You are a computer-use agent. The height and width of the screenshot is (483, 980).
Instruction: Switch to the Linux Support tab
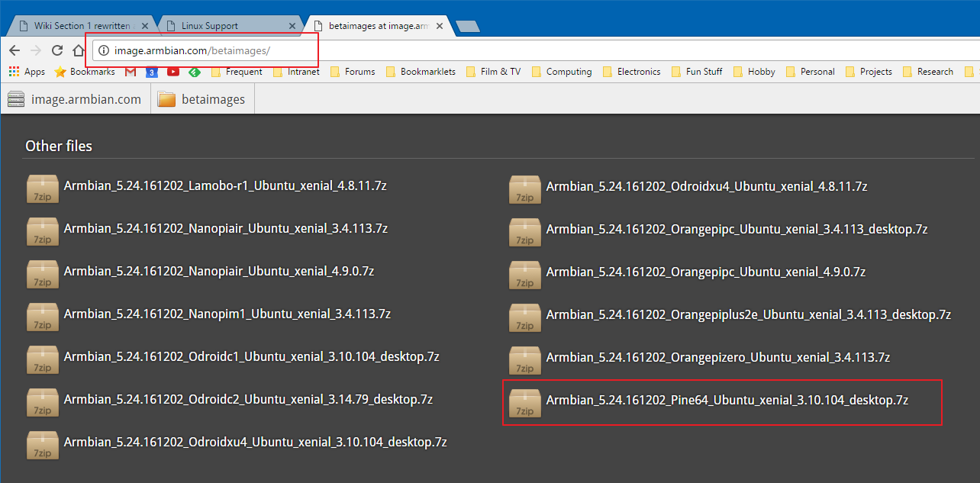pyautogui.click(x=221, y=25)
